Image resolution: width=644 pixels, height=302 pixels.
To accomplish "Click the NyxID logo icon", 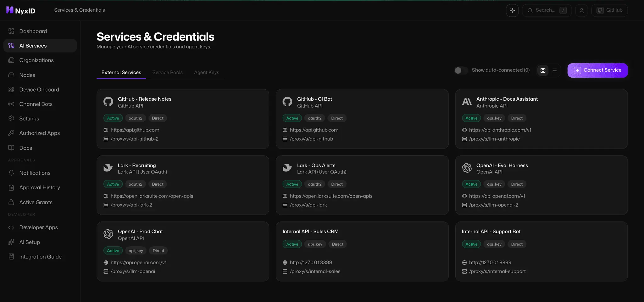I will tap(10, 10).
